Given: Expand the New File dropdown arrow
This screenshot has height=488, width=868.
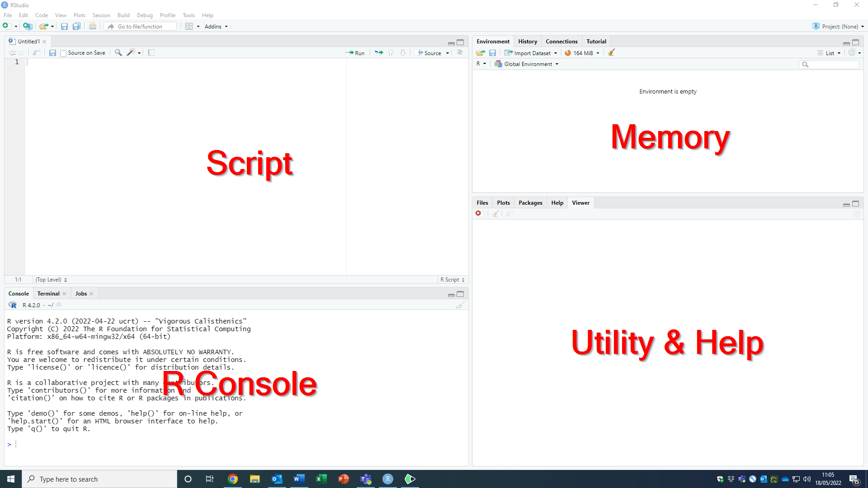Looking at the screenshot, I should [16, 26].
